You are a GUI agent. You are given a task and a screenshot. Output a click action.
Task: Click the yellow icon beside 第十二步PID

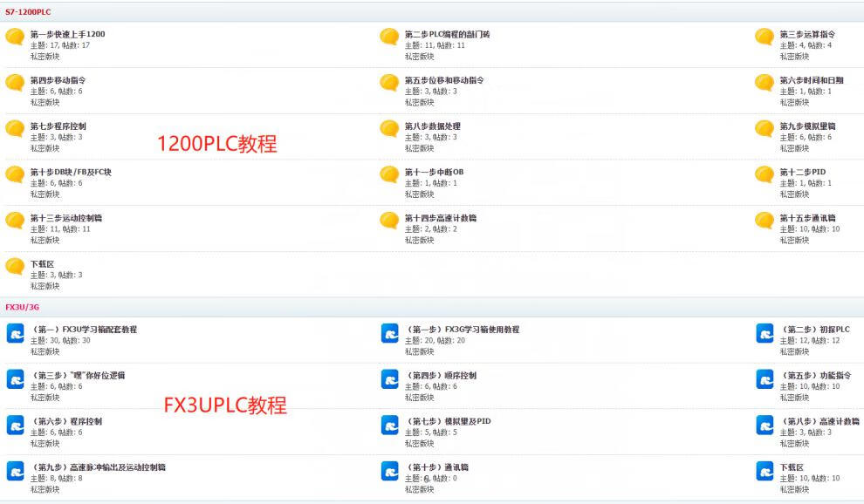[x=765, y=174]
